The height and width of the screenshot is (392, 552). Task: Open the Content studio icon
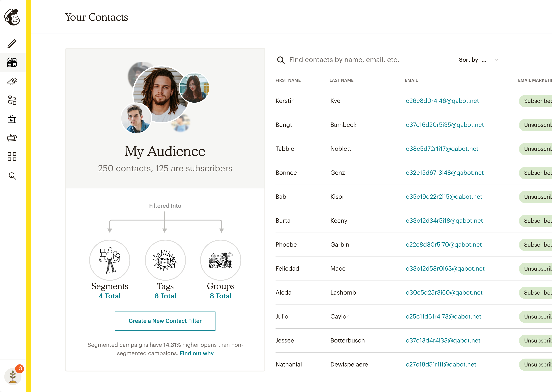tap(12, 138)
